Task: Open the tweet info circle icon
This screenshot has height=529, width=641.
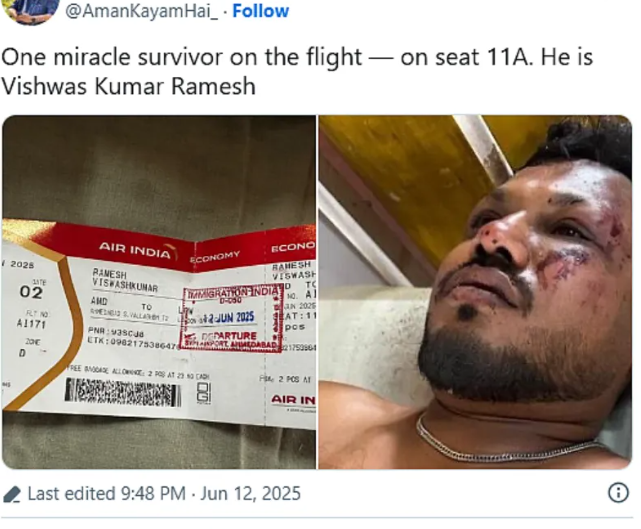Action: [x=618, y=493]
